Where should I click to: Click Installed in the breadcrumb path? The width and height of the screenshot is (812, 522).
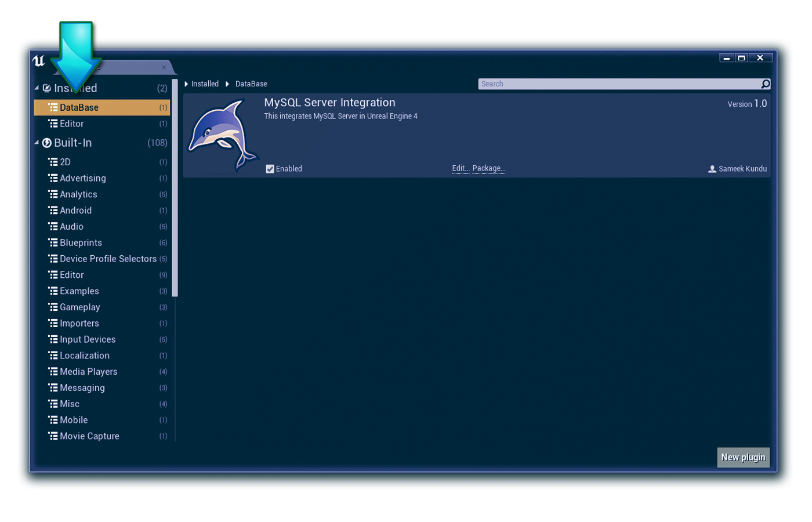(205, 84)
